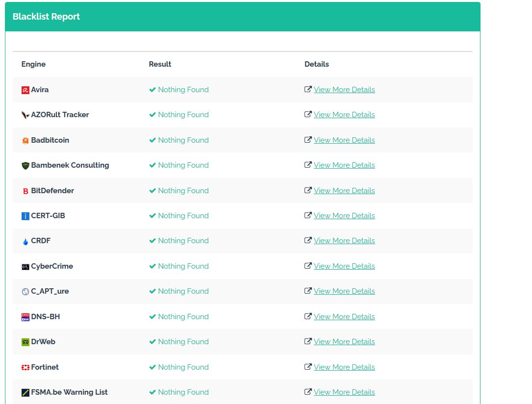Click the Badbitcoin orange icon

pyautogui.click(x=25, y=140)
